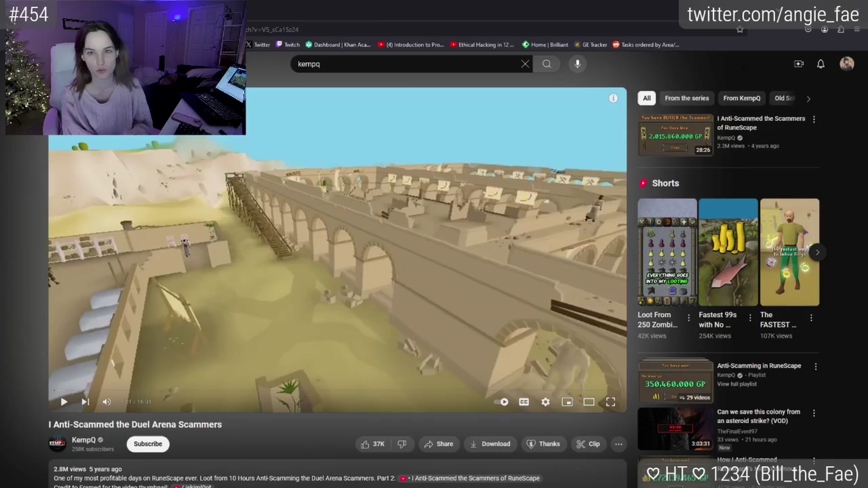Open KempQ channel name link
868x488 pixels.
tap(84, 440)
